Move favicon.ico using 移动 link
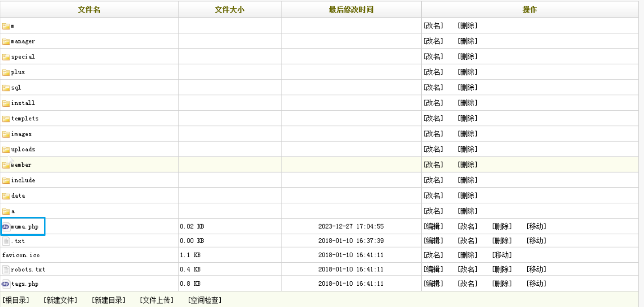The height and width of the screenshot is (307, 644). (x=502, y=255)
